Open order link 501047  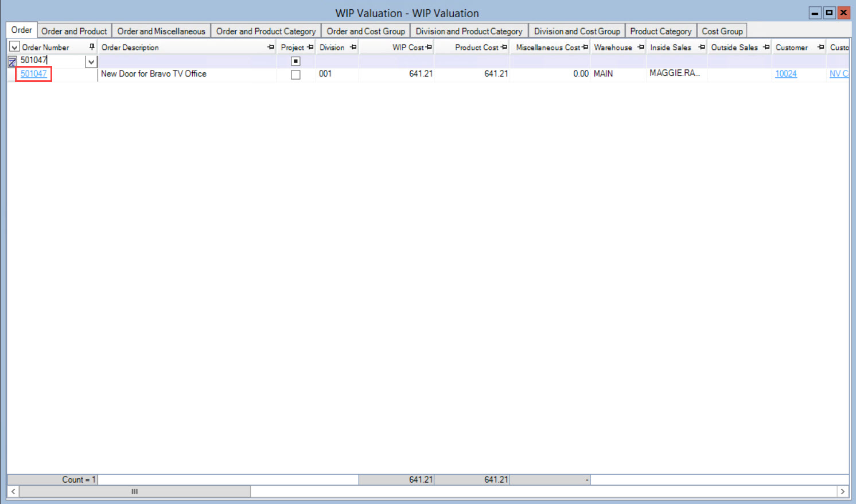point(34,73)
